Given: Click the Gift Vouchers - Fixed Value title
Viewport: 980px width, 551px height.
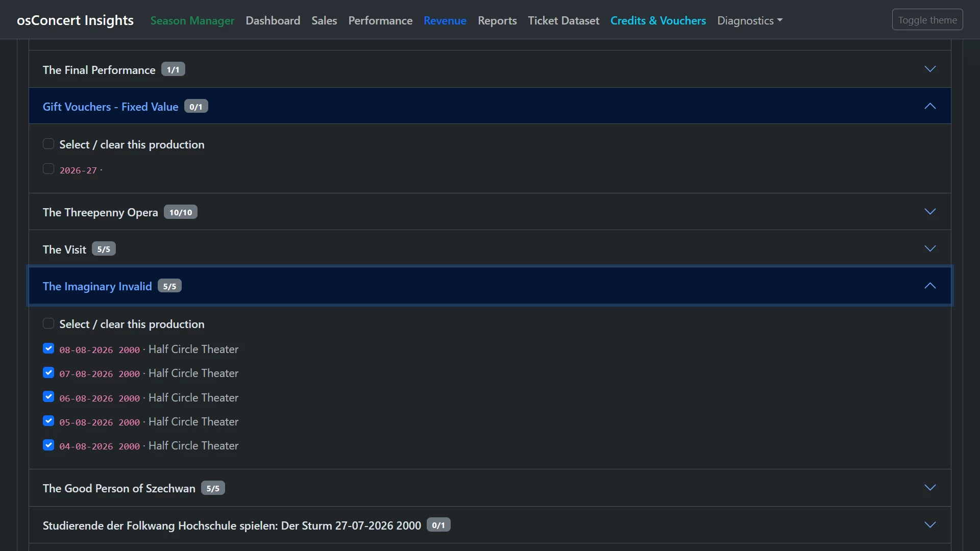Looking at the screenshot, I should (x=111, y=107).
